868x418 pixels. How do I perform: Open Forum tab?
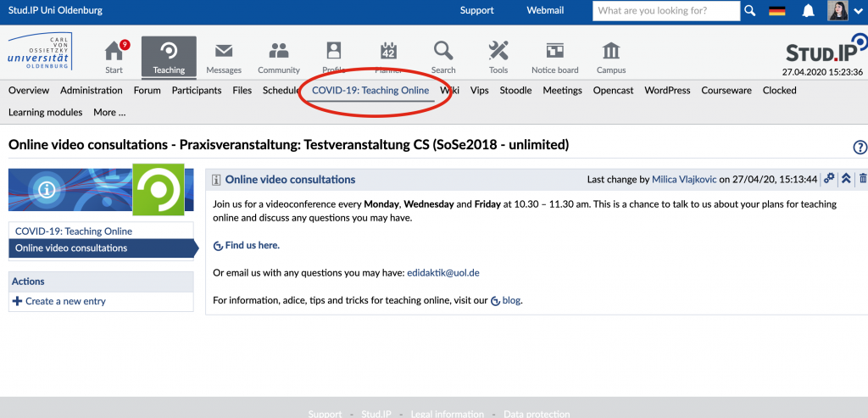147,90
